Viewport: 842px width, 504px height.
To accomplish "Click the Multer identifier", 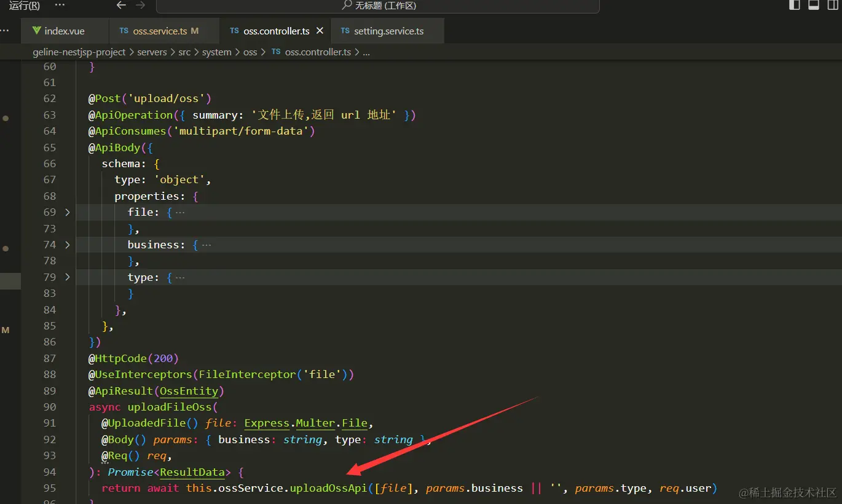I will tap(315, 423).
